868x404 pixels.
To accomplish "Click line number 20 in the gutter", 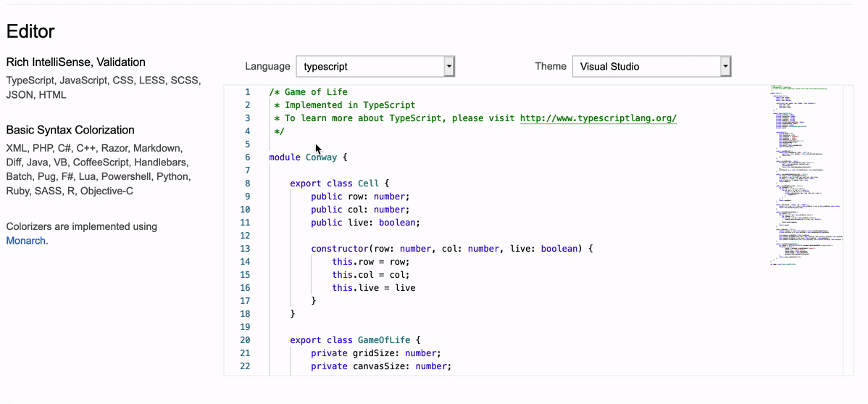I will tap(245, 340).
